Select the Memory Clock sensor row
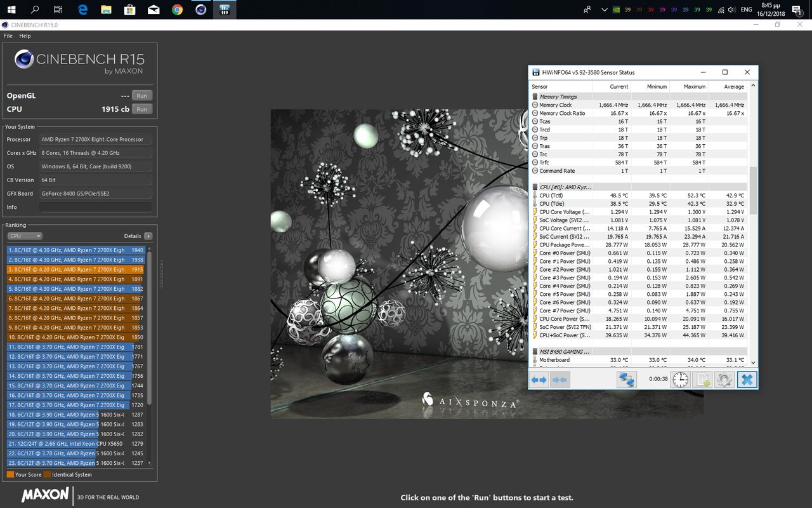 click(x=639, y=105)
